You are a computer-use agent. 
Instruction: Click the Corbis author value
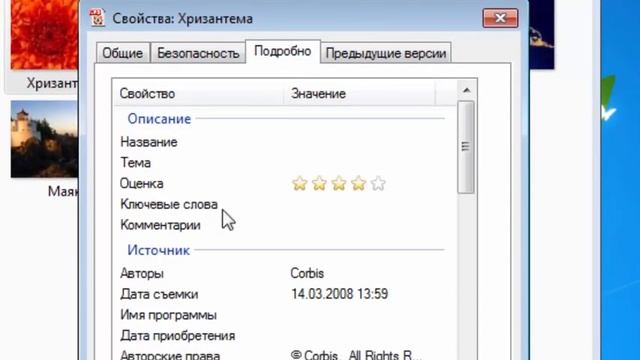pos(307,273)
